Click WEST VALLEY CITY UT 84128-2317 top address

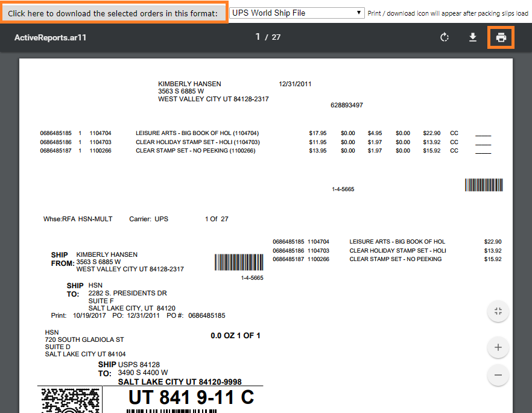213,99
